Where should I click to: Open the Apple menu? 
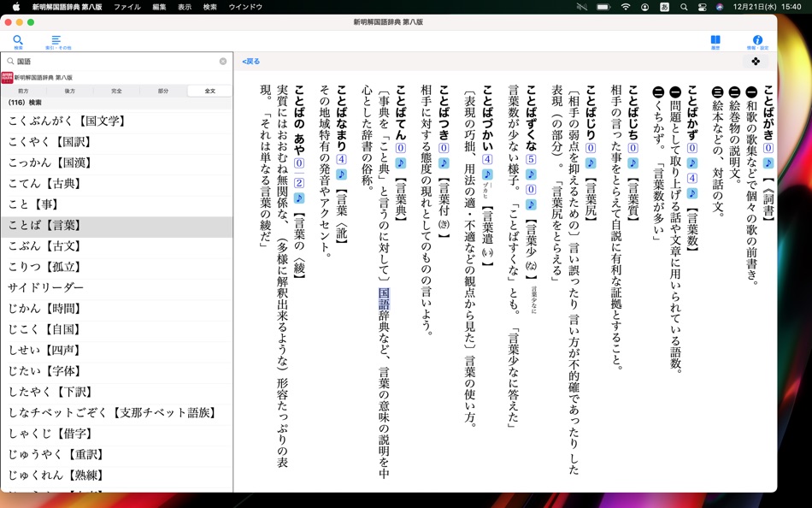coord(15,7)
